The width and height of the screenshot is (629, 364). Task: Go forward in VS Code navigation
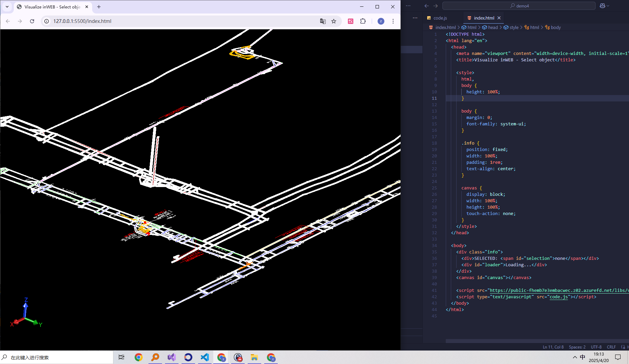435,6
